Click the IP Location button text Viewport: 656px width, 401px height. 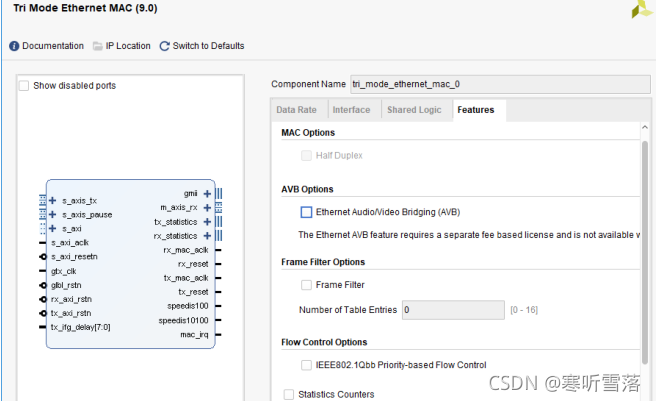[x=128, y=46]
